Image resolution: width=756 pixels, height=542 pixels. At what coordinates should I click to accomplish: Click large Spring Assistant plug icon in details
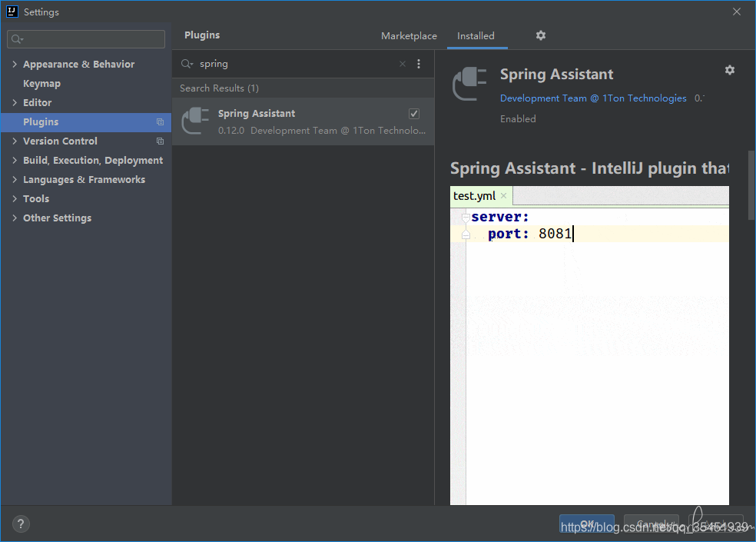(x=469, y=84)
